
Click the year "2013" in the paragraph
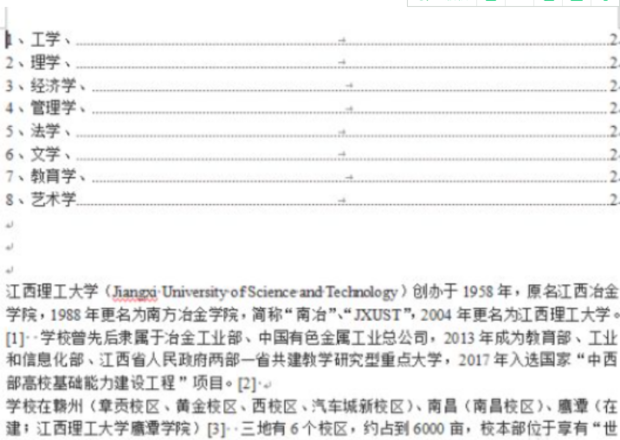pos(459,338)
